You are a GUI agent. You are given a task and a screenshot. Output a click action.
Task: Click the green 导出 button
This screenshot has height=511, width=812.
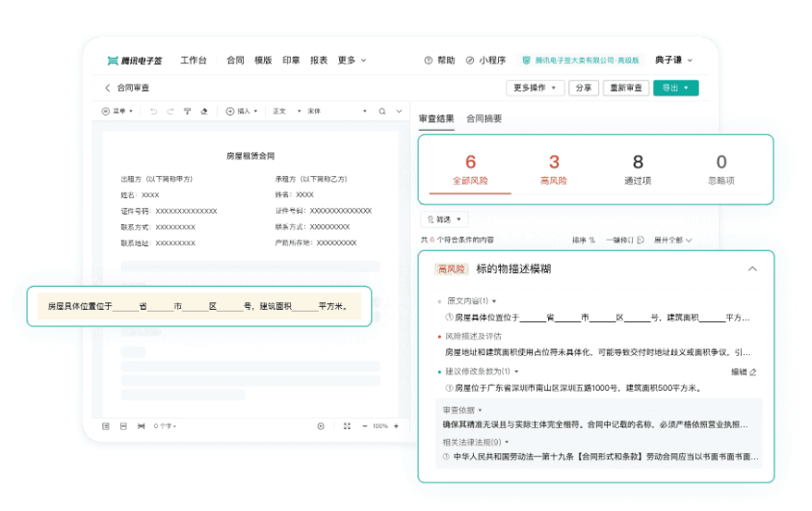coord(676,88)
